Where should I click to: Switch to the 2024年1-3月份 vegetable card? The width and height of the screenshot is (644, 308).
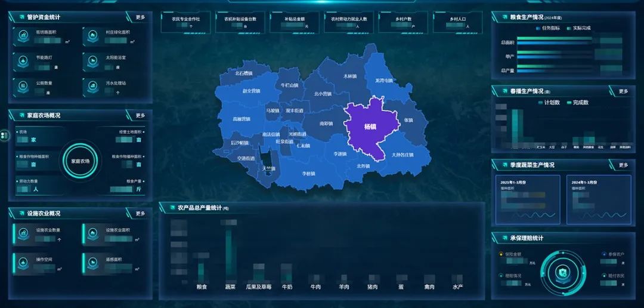[x=599, y=199]
